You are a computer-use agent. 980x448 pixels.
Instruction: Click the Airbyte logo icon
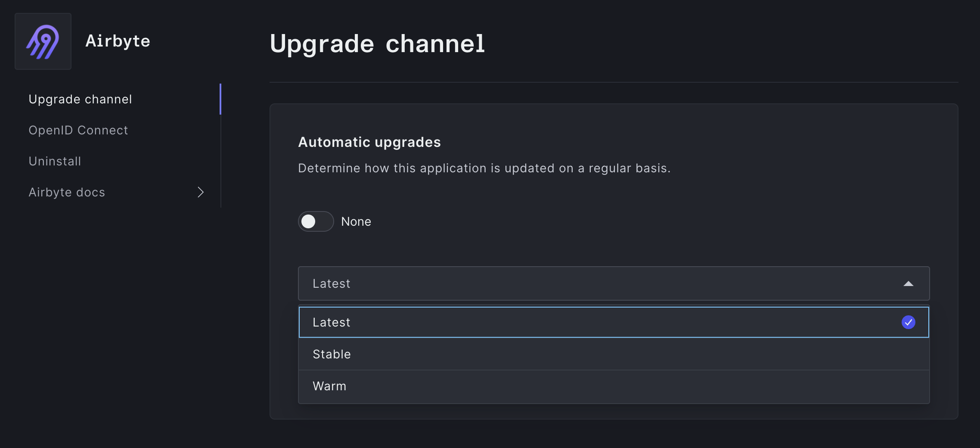coord(43,41)
